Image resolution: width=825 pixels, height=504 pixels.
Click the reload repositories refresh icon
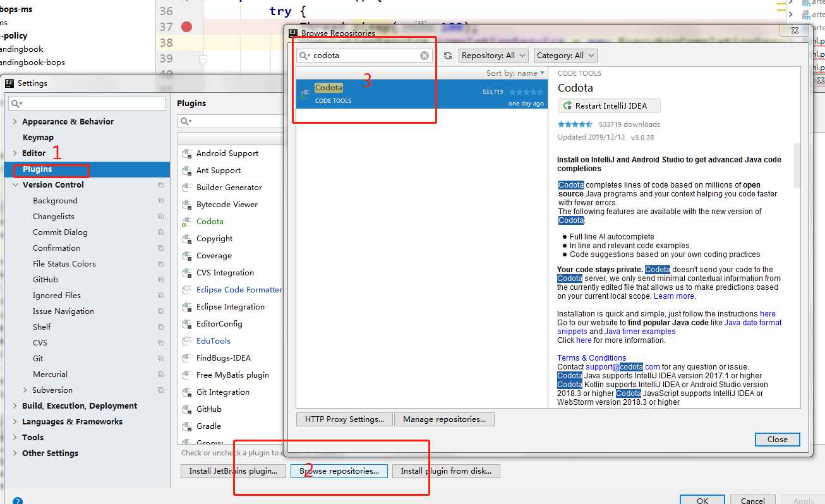point(448,56)
